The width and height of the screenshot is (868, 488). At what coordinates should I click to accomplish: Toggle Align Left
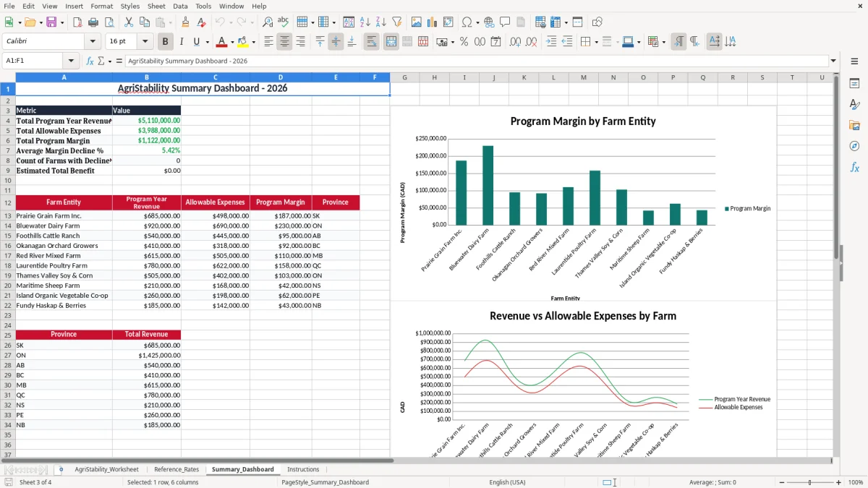269,42
